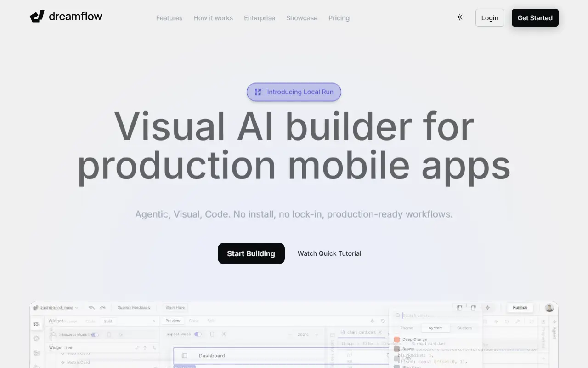Click the 200% zoom level value
Viewport: 588px width, 368px height.
303,334
